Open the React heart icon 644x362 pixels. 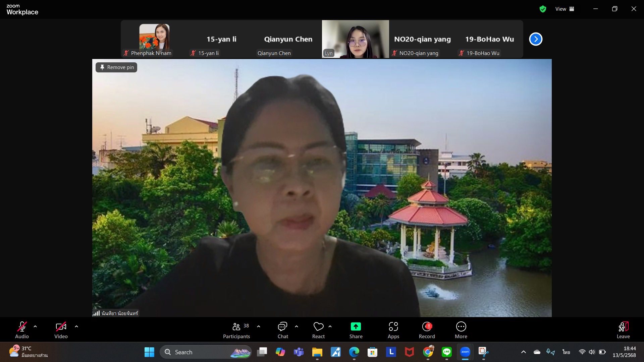click(x=318, y=330)
